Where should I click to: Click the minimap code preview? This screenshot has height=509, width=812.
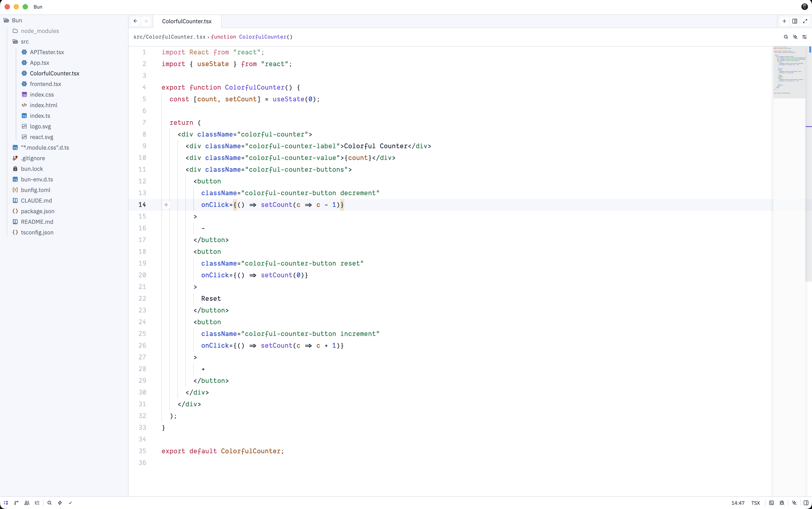tap(789, 72)
